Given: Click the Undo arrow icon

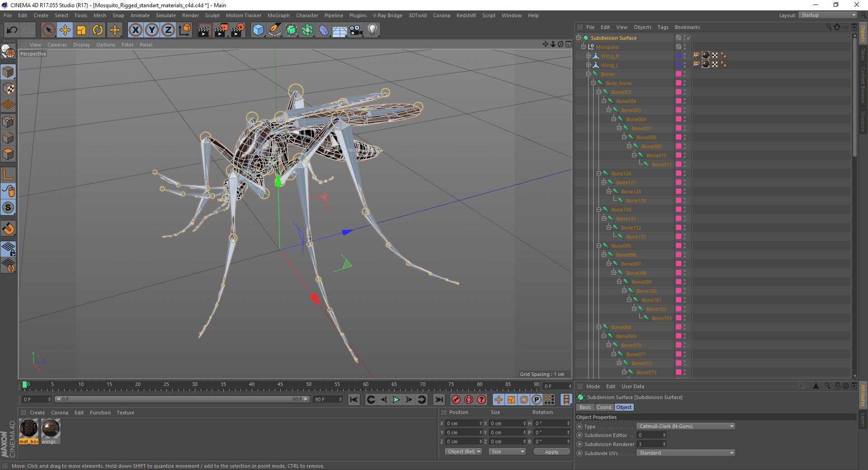Looking at the screenshot, I should [12, 30].
